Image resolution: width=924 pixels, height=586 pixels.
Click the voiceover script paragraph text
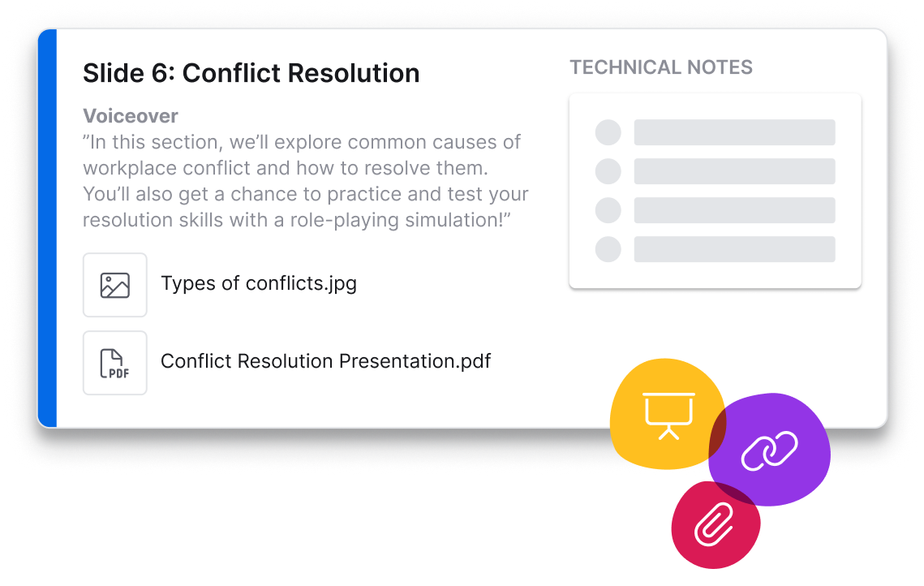[x=305, y=181]
